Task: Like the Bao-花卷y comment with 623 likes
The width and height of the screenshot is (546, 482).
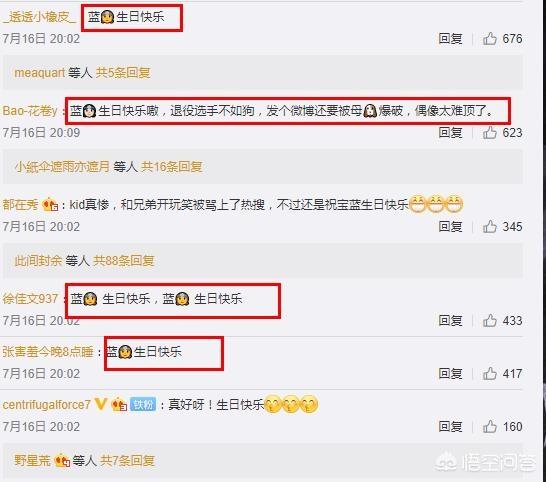Action: (x=490, y=132)
